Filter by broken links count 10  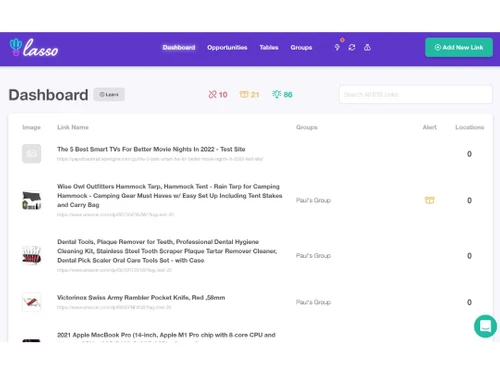[218, 95]
